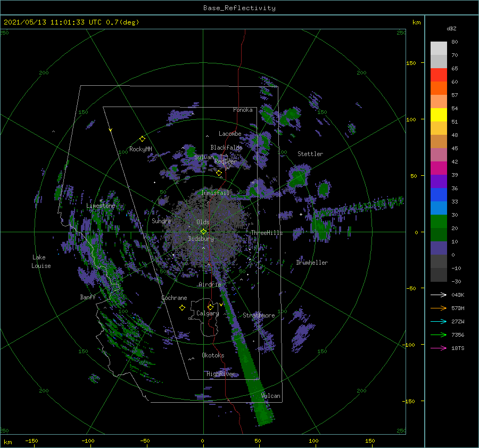Click the Sylvan label on map
Image resolution: width=479 pixels, height=448 pixels.
coord(204,157)
